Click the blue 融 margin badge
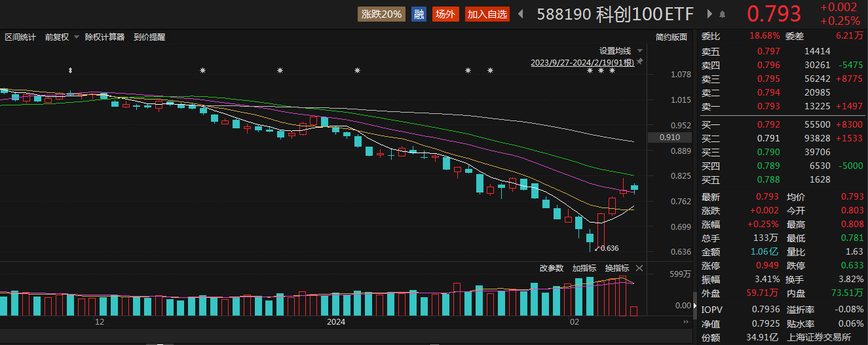 [x=418, y=14]
